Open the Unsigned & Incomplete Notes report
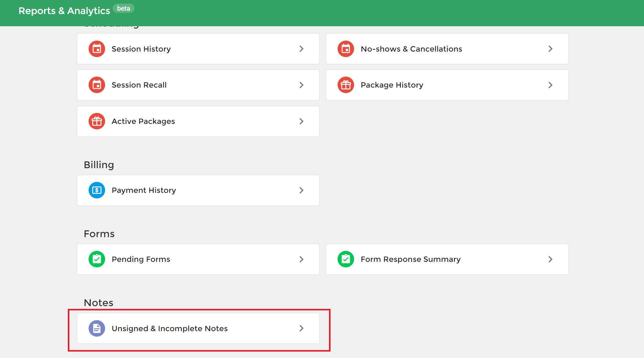The image size is (644, 358). tap(198, 328)
